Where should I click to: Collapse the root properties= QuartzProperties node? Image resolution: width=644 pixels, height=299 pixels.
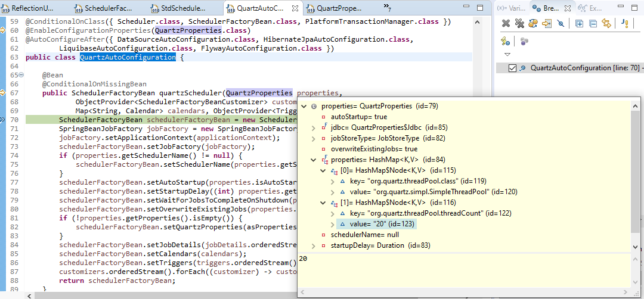304,106
